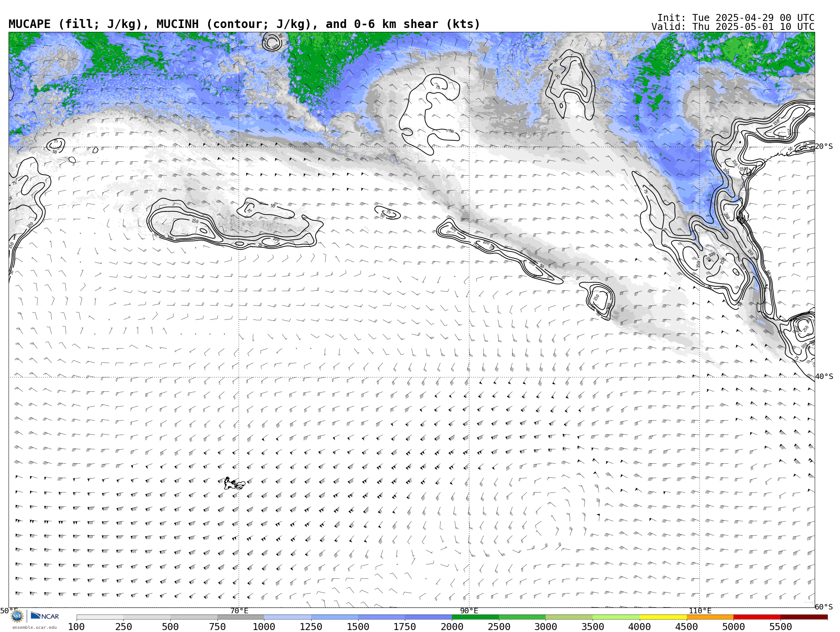840x632 pixels.
Task: Click the 110°E longitude label
Action: click(700, 611)
